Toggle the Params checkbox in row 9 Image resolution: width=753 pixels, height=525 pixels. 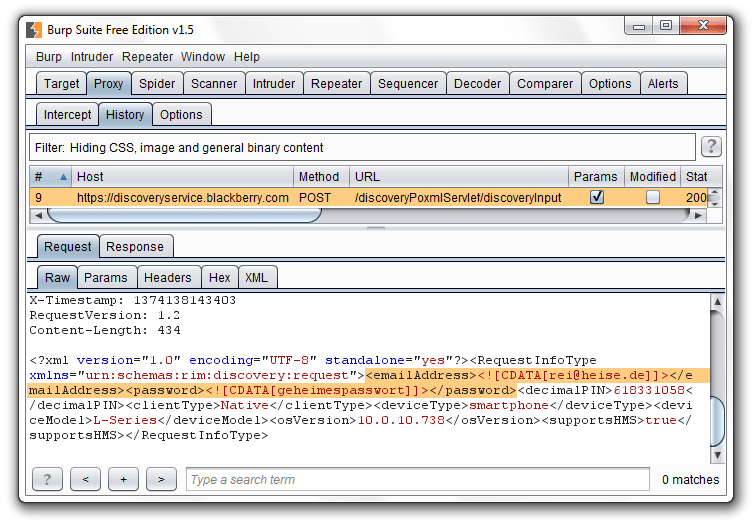point(597,197)
